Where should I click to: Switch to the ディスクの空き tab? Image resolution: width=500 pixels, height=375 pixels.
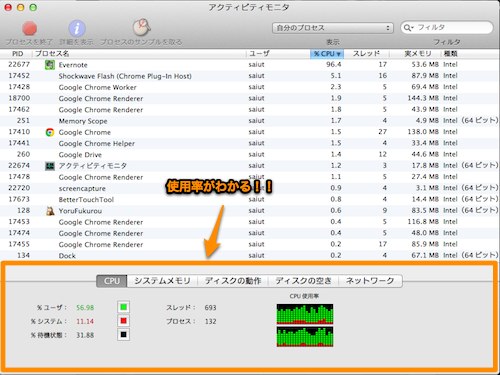[303, 281]
